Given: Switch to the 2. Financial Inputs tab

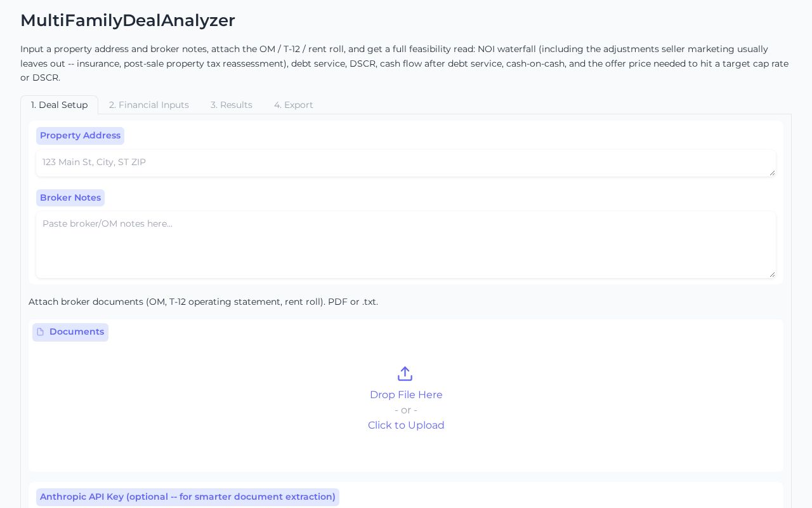Looking at the screenshot, I should coord(149,105).
